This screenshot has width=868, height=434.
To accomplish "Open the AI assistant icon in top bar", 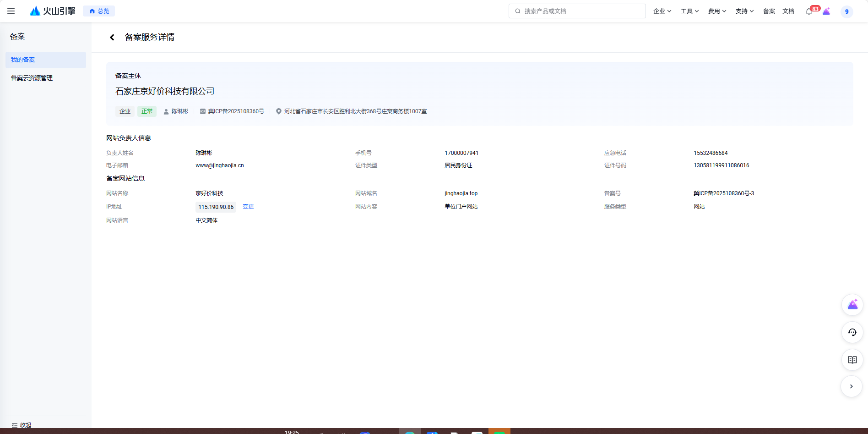I will tap(826, 11).
